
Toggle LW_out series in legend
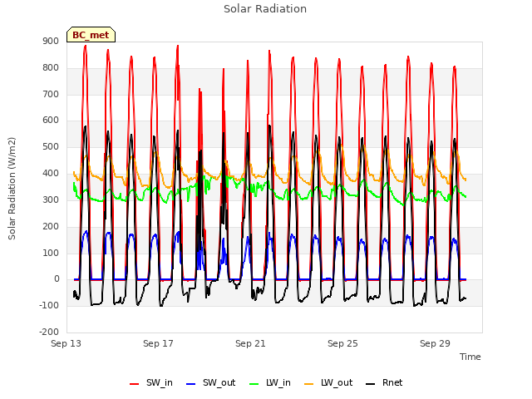point(328,383)
